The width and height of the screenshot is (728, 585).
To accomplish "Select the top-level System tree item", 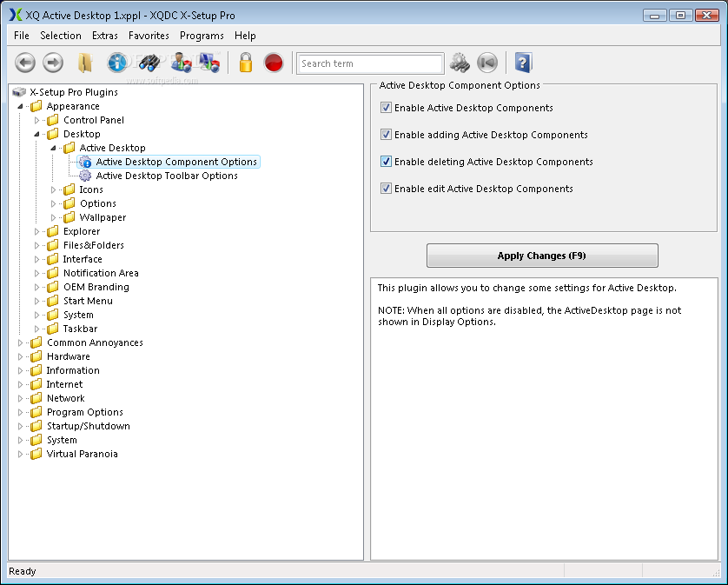I will 62,440.
